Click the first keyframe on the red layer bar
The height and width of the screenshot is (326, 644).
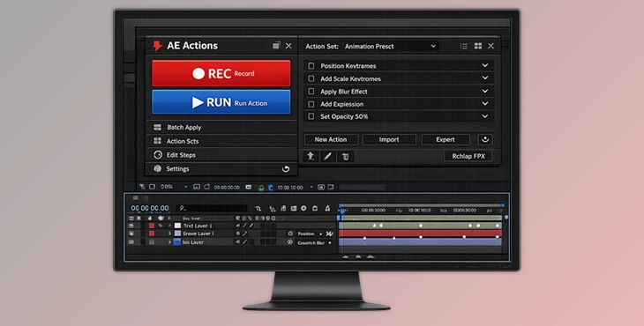[364, 238]
